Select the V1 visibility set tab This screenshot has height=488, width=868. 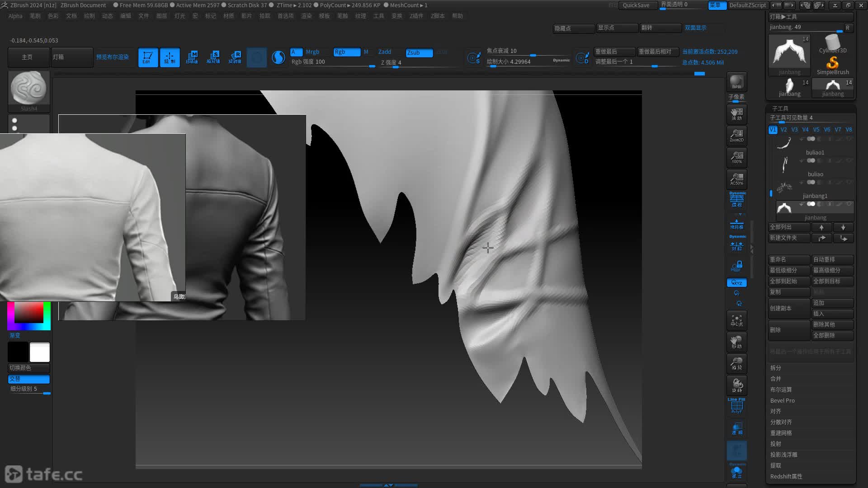[773, 130]
